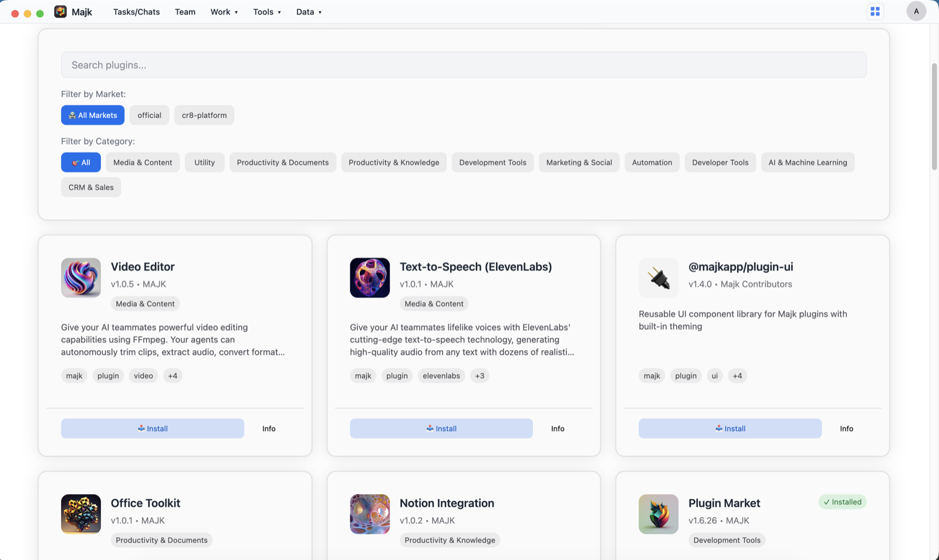
Task: Click Productivity & Knowledge label on Notion card
Action: [450, 540]
